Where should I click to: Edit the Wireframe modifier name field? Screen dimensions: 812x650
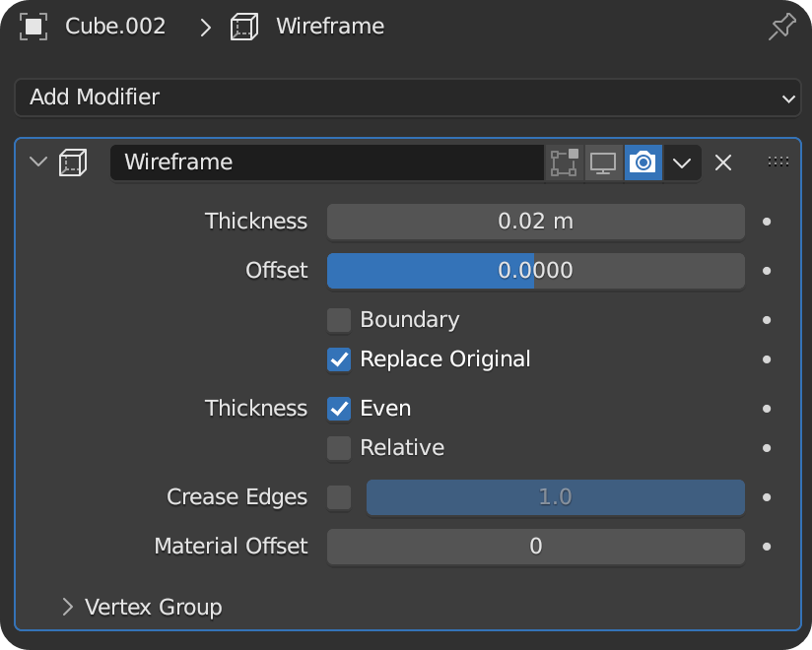(x=327, y=162)
